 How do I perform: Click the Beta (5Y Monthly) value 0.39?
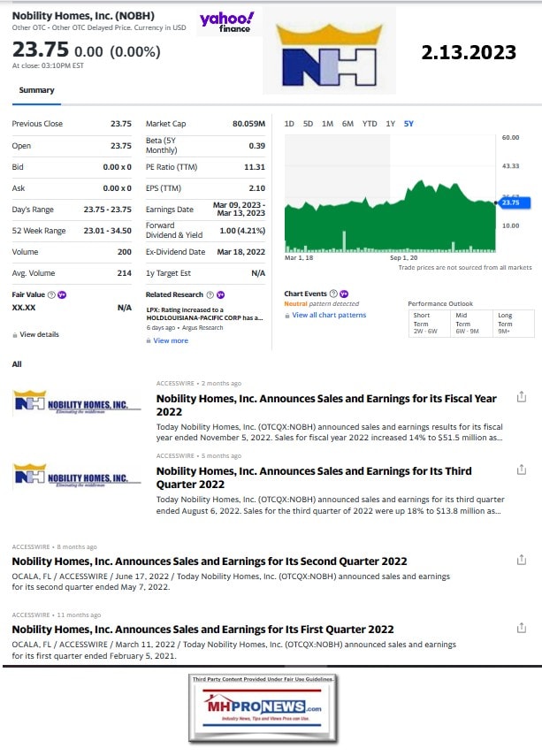pos(257,146)
